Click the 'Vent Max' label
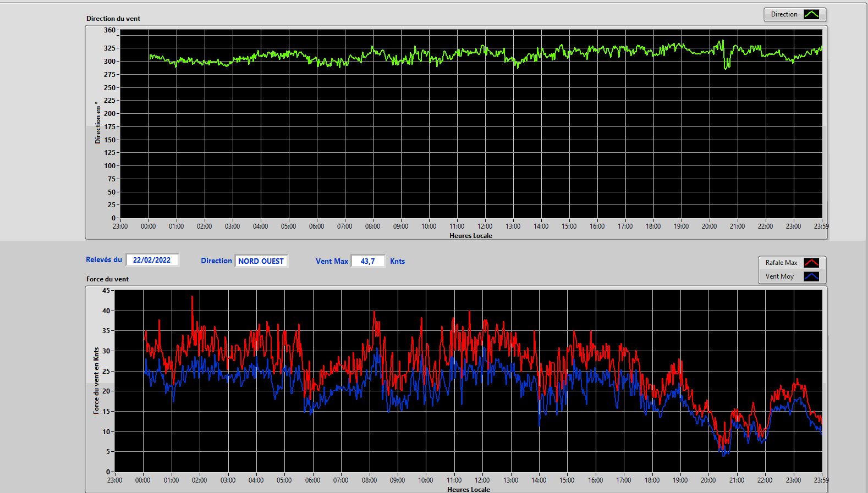This screenshot has width=868, height=493. coord(332,261)
